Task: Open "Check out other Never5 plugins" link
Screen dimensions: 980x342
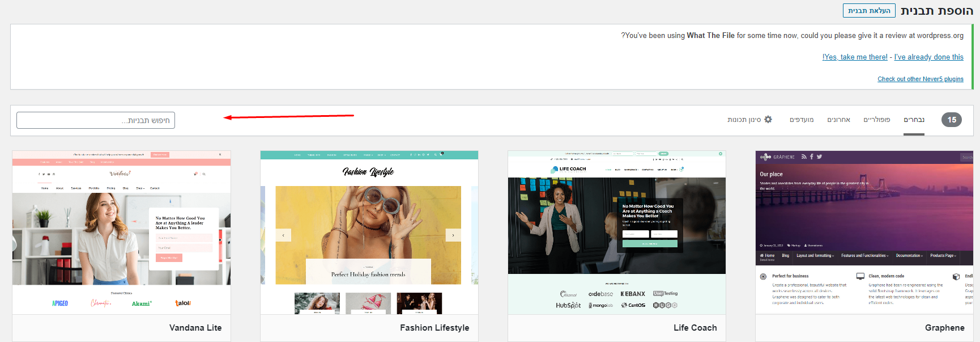Action: 921,79
